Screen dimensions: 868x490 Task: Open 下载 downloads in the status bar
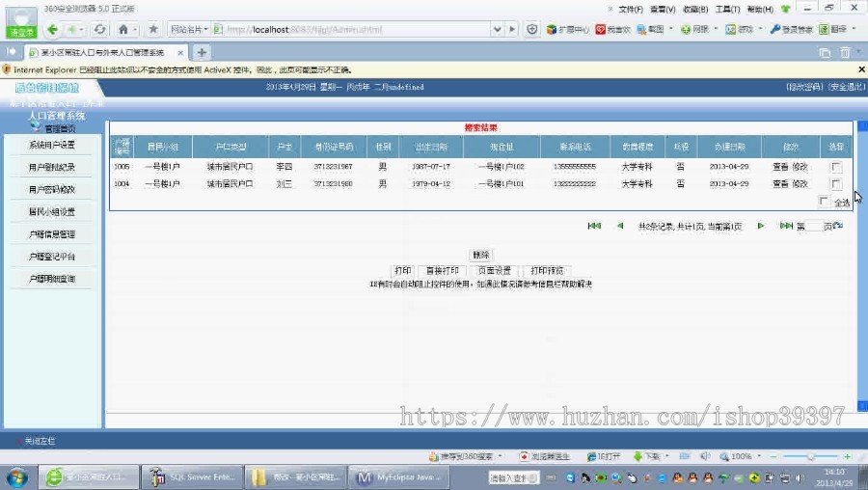(x=647, y=457)
